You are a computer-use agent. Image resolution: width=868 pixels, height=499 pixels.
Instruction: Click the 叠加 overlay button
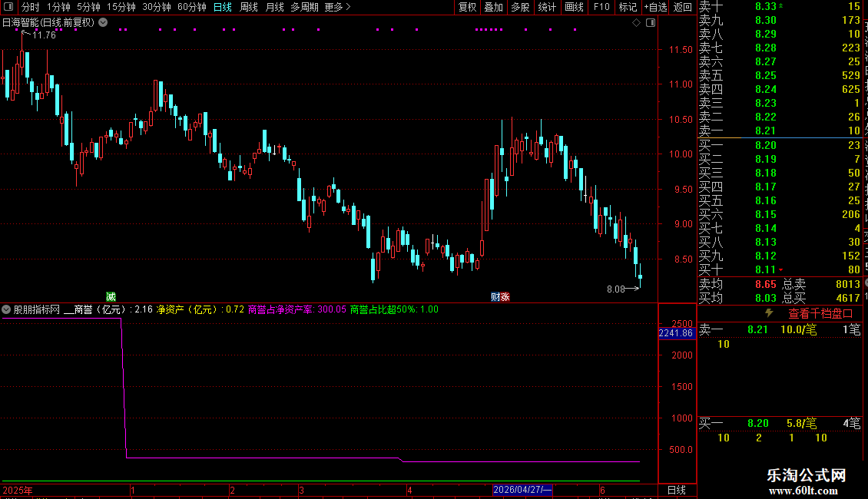493,7
